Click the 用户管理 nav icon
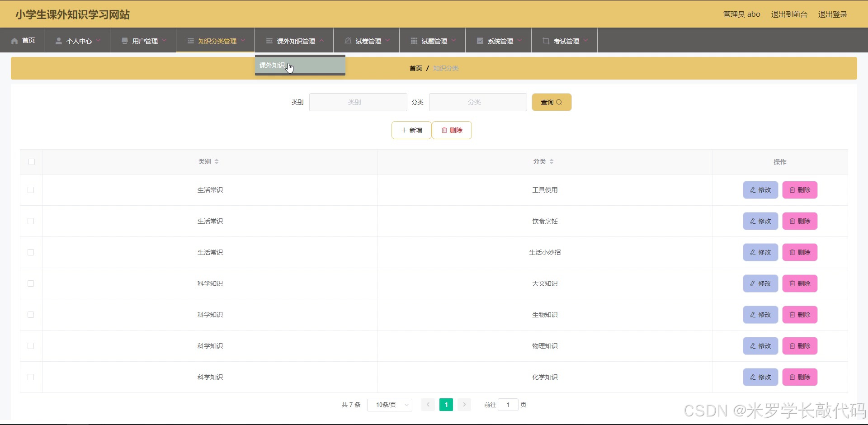The width and height of the screenshot is (868, 425). click(x=125, y=41)
